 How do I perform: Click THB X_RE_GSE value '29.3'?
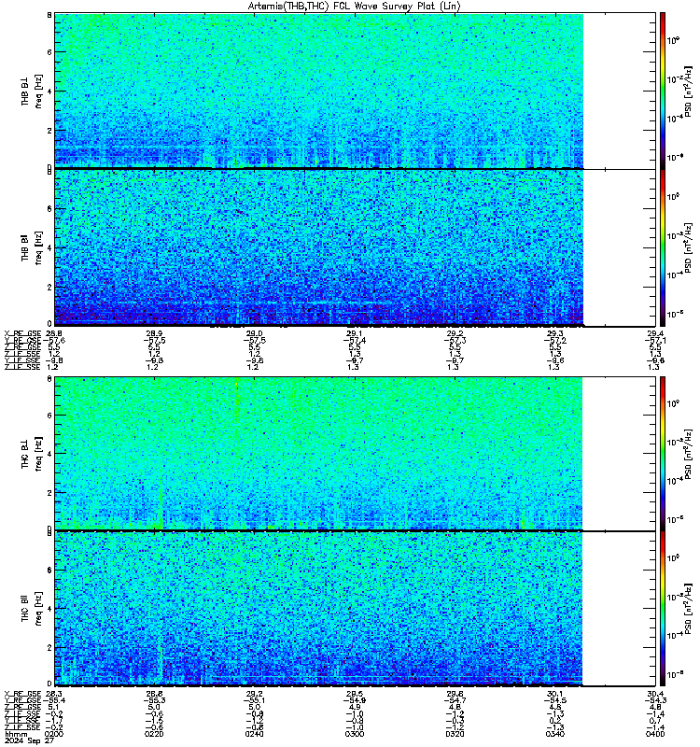[554, 333]
